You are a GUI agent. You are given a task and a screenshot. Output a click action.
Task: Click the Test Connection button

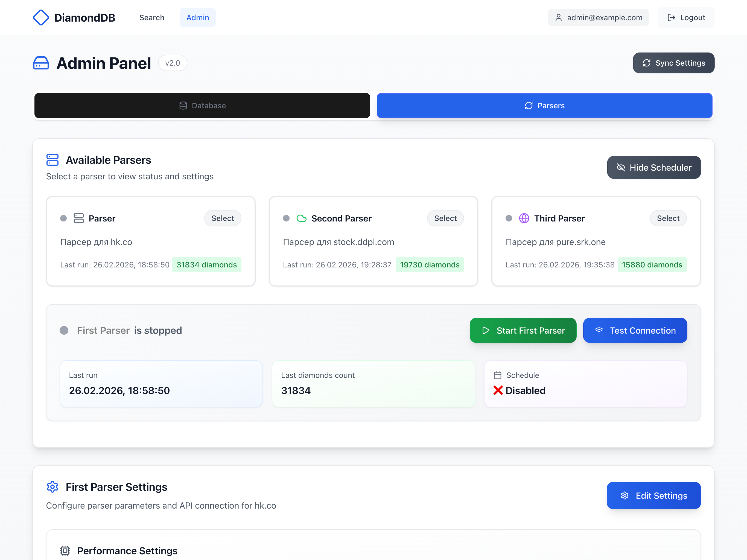[635, 330]
